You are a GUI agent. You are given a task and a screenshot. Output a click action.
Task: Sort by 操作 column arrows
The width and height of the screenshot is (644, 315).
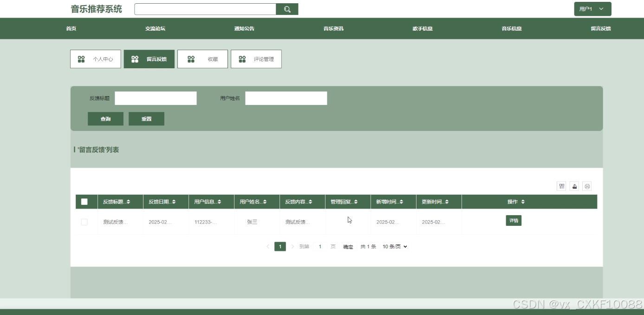[x=523, y=202]
